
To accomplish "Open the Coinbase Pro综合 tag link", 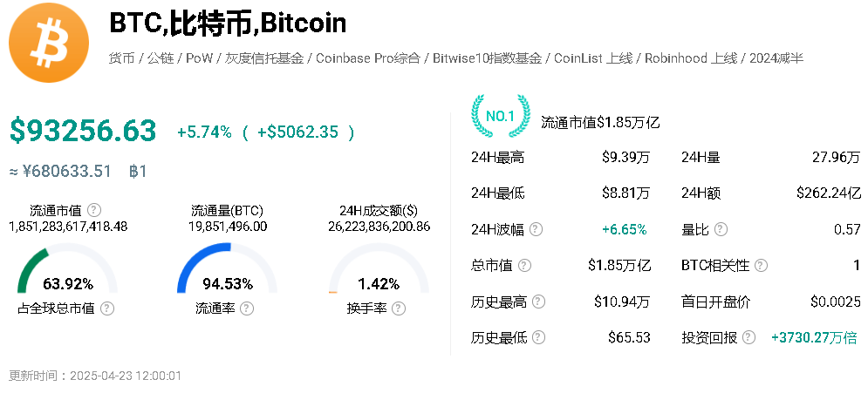I will [x=368, y=58].
